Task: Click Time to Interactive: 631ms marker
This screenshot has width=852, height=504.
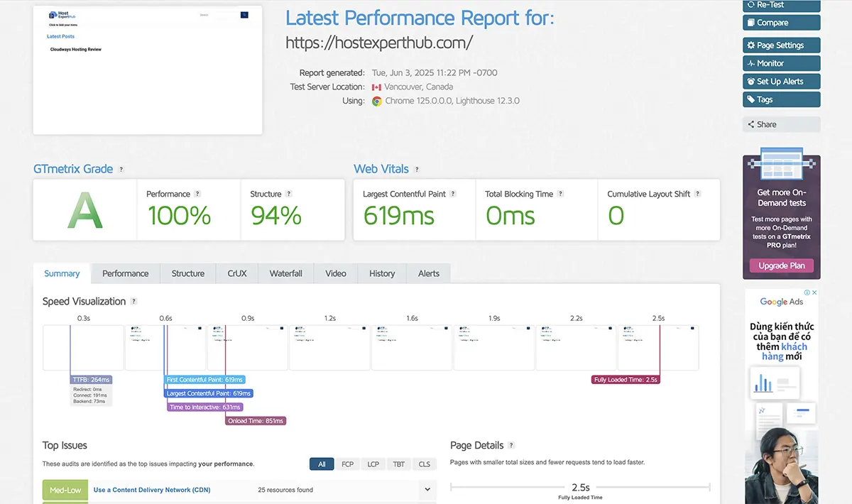Action: (205, 407)
